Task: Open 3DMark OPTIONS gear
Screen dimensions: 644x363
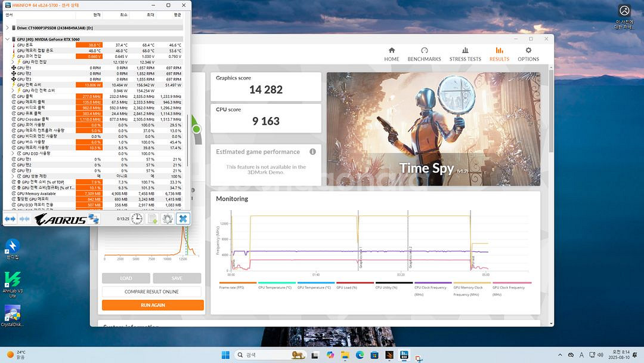Action: point(528,54)
